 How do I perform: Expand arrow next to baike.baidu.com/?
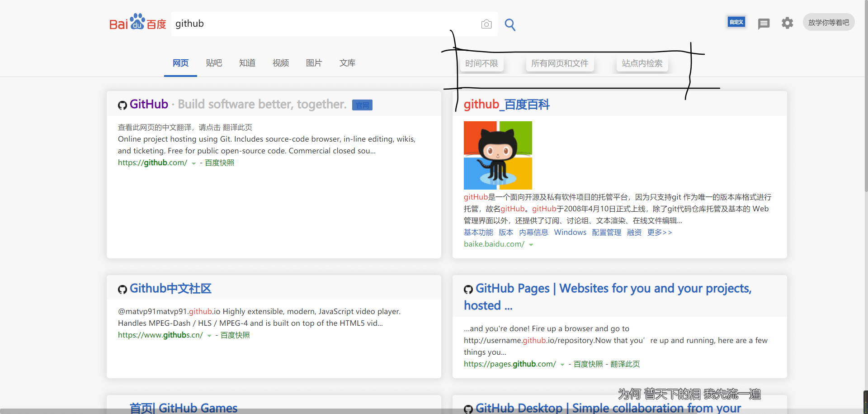(x=531, y=245)
